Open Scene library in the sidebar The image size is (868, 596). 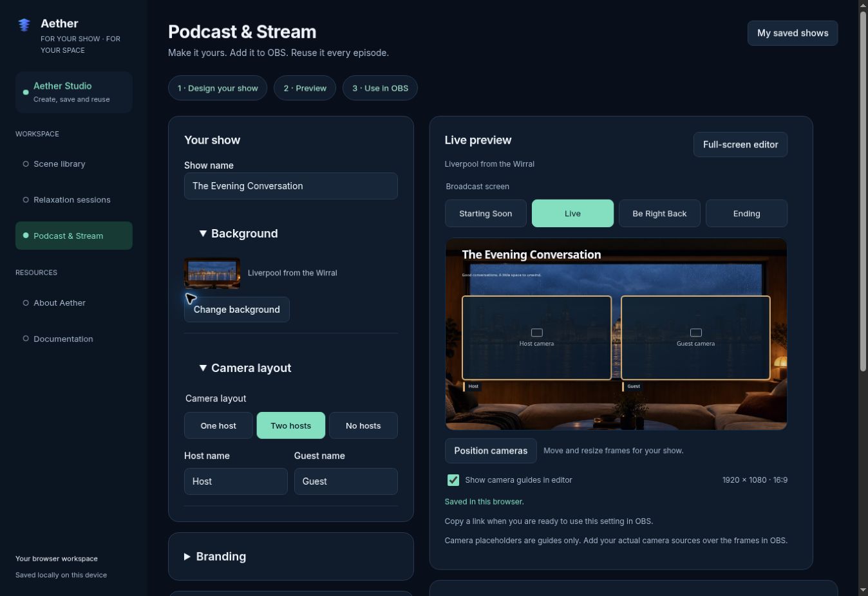[74, 164]
